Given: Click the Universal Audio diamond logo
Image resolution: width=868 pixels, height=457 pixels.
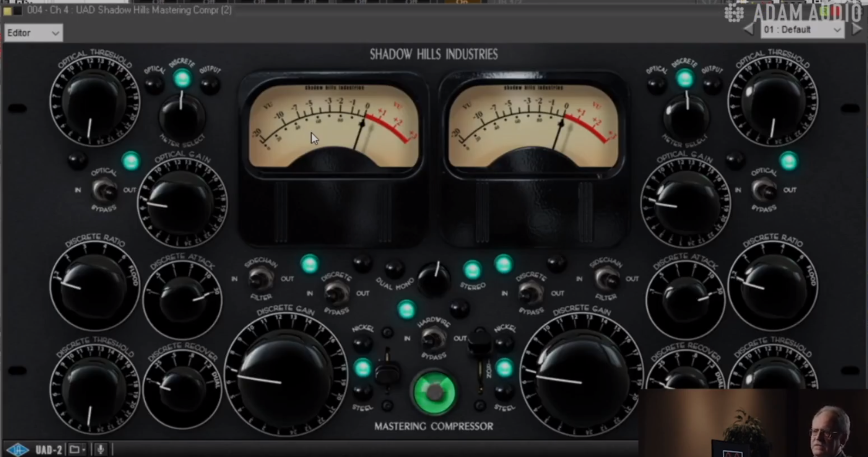Looking at the screenshot, I should (x=18, y=450).
